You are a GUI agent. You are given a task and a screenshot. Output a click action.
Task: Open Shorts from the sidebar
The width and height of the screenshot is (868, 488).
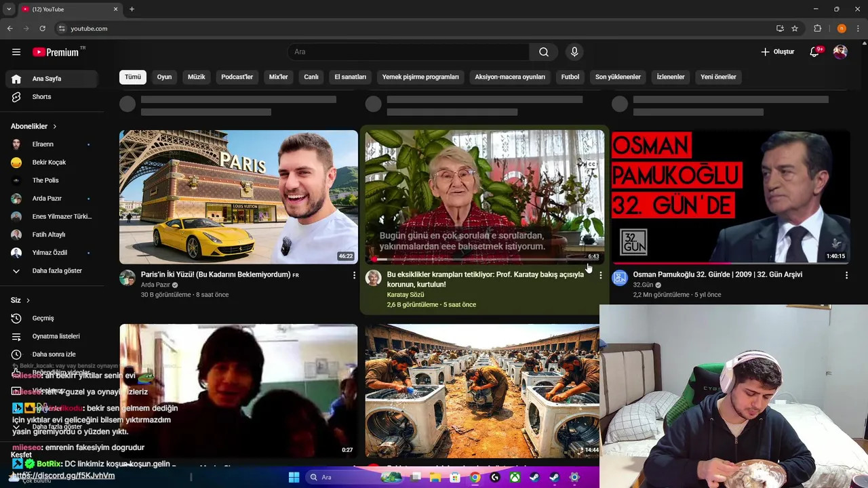(52, 97)
